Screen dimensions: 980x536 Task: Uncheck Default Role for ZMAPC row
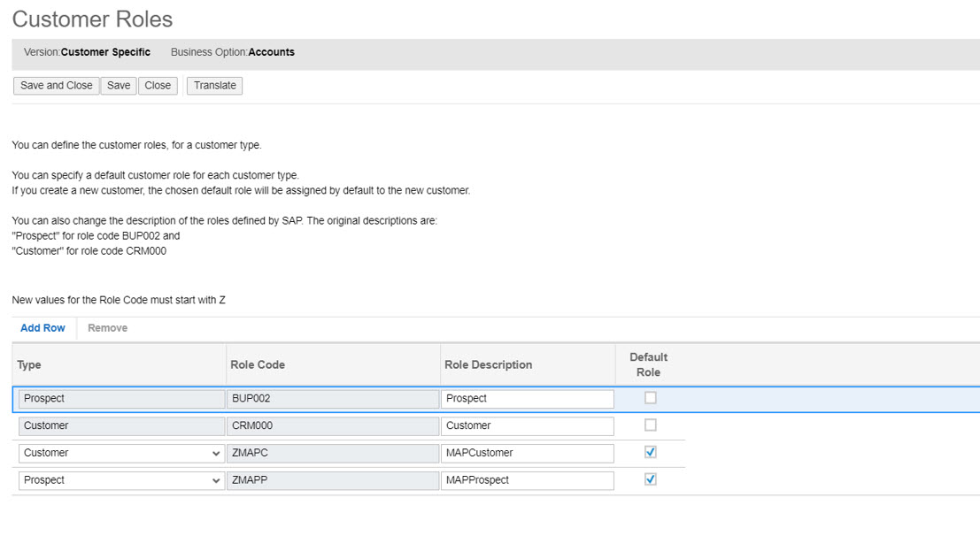point(651,452)
